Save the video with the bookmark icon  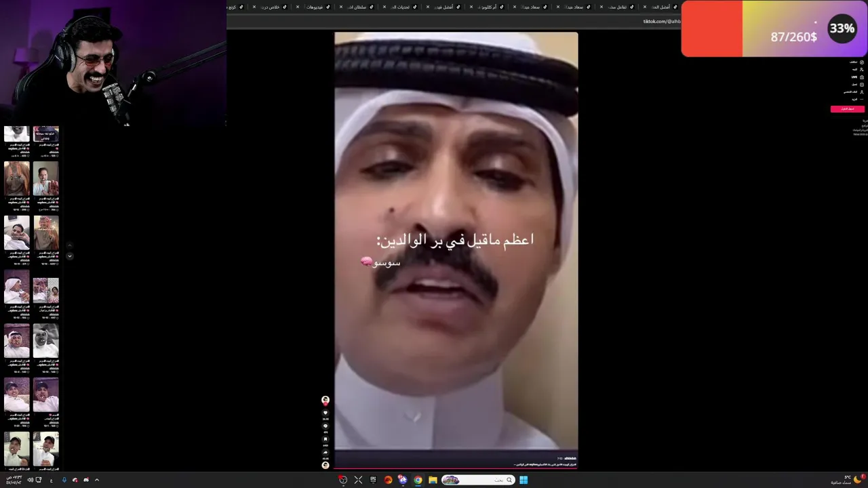(x=325, y=439)
